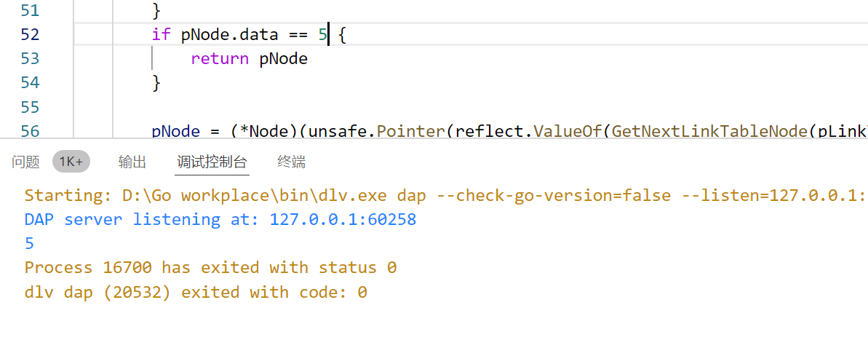Switch to the 问题 tab

tap(26, 162)
